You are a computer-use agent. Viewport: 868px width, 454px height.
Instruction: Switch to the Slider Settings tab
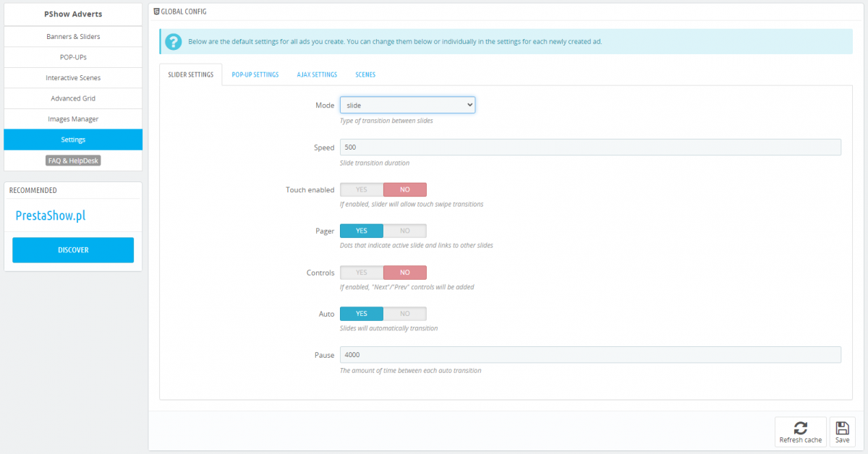click(191, 74)
